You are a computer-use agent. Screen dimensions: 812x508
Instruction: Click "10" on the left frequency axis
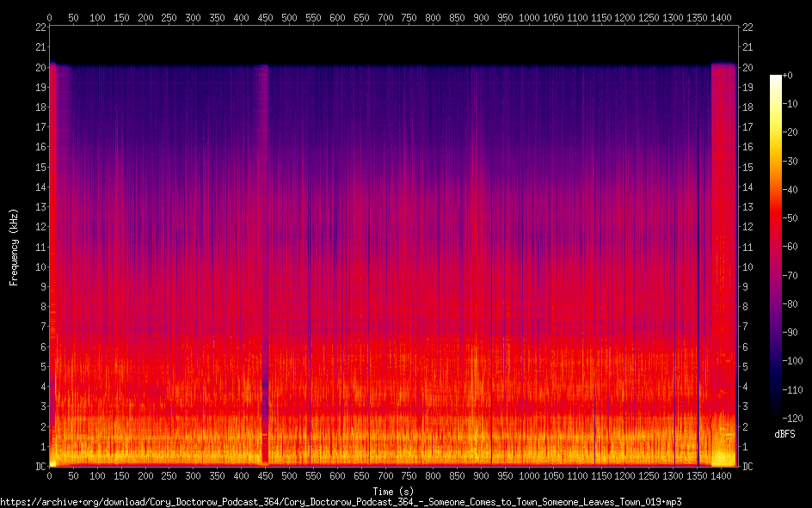(x=41, y=267)
